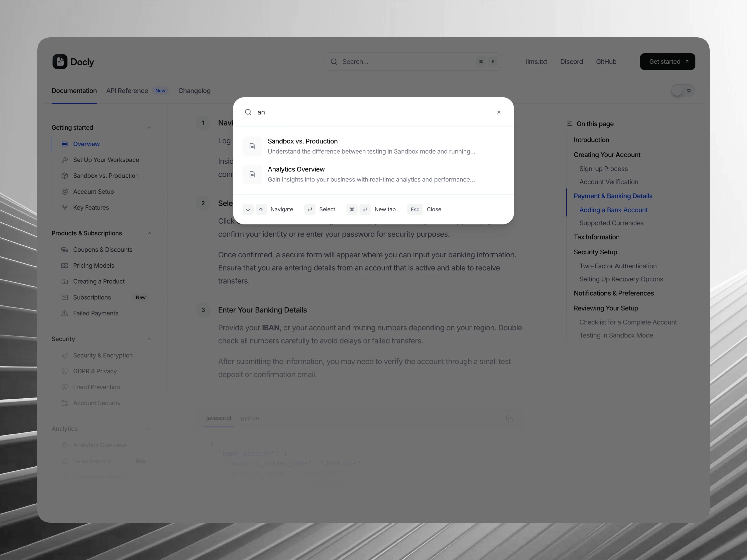This screenshot has height=560, width=747.
Task: Jump to Testing in Sandbox Mode section
Action: point(616,336)
